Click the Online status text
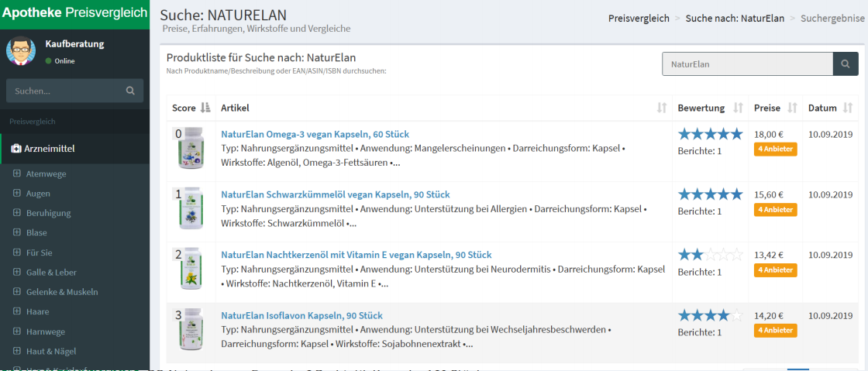Image resolution: width=868 pixels, height=371 pixels. pyautogui.click(x=65, y=61)
